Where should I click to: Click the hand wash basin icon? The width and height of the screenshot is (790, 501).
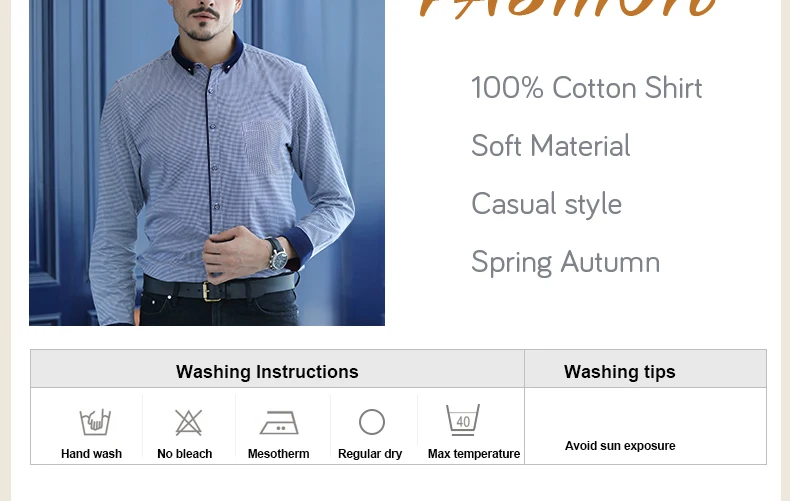(x=95, y=422)
